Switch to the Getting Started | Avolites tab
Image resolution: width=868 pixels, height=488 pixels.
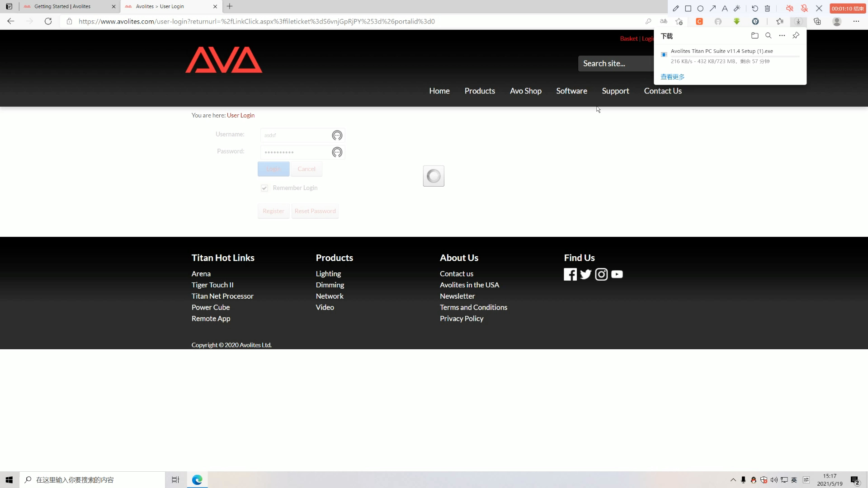(62, 6)
